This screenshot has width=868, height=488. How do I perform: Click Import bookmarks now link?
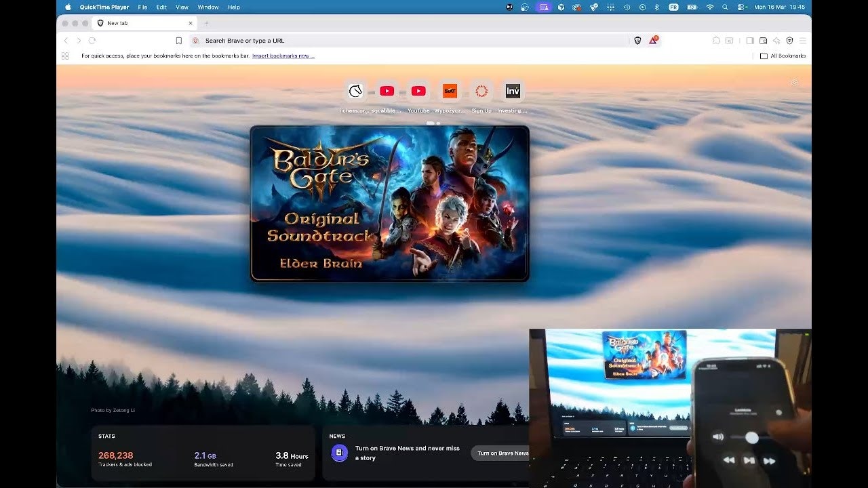283,56
